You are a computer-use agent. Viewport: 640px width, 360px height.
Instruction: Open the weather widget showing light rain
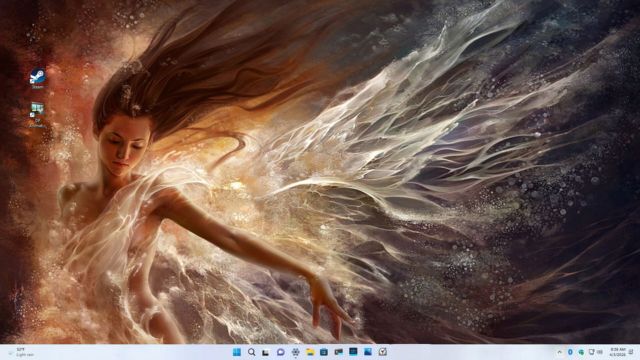[x=22, y=352]
